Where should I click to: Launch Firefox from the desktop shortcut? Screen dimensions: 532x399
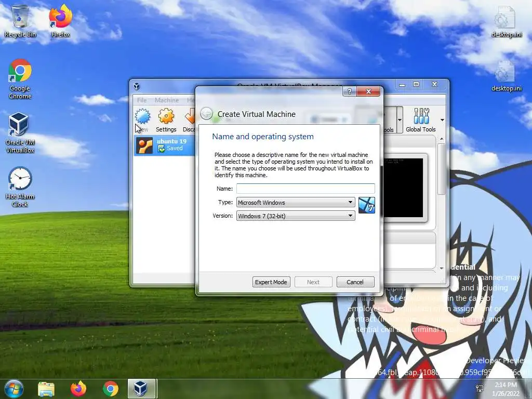coord(60,21)
